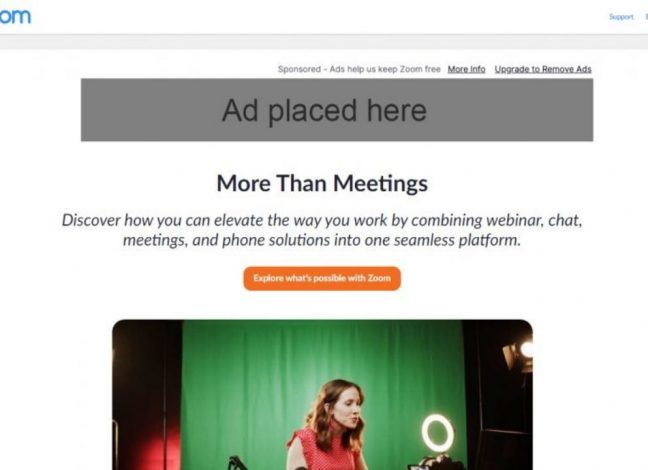The width and height of the screenshot is (648, 470).
Task: Click the cut-off link right of Support
Action: click(646, 17)
